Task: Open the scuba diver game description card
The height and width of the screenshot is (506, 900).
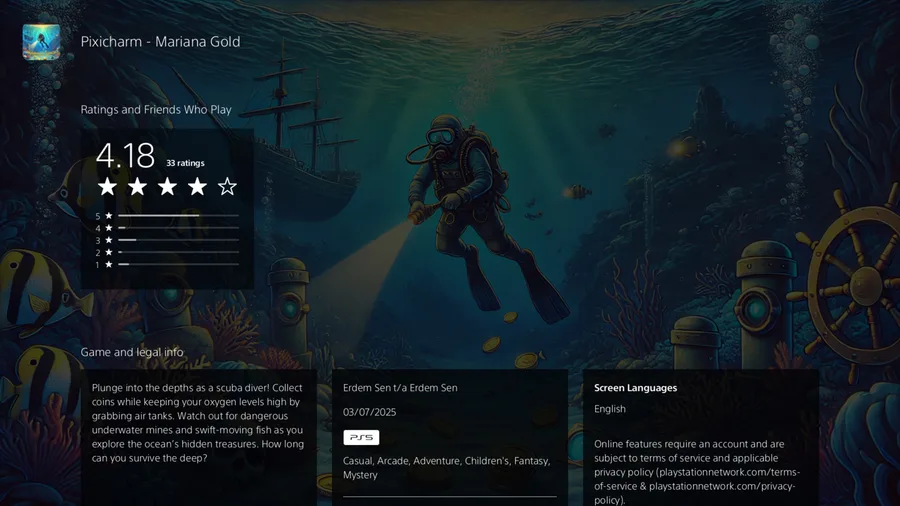Action: (198, 438)
